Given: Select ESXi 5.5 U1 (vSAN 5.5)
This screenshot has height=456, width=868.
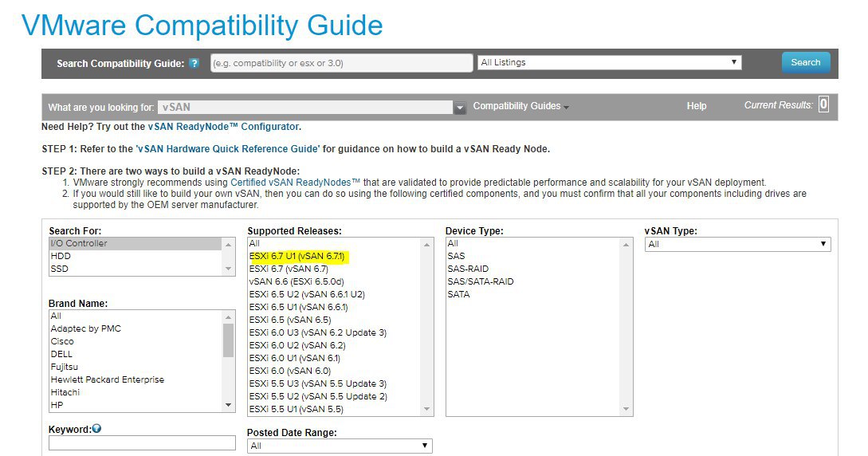Looking at the screenshot, I should 334,409.
